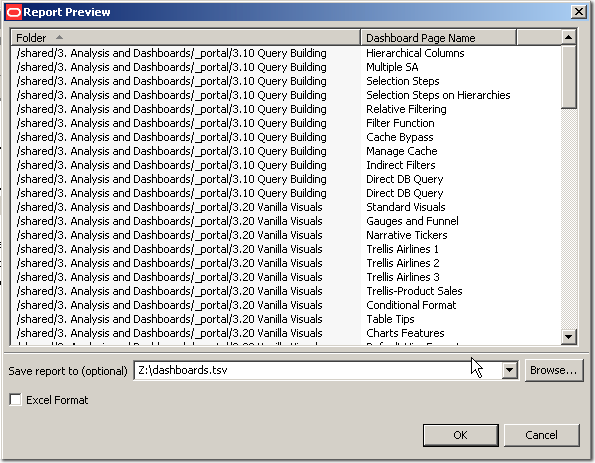Click the vertical scrollbar thumb
Viewport: 595px width, 463px height.
coord(568,77)
